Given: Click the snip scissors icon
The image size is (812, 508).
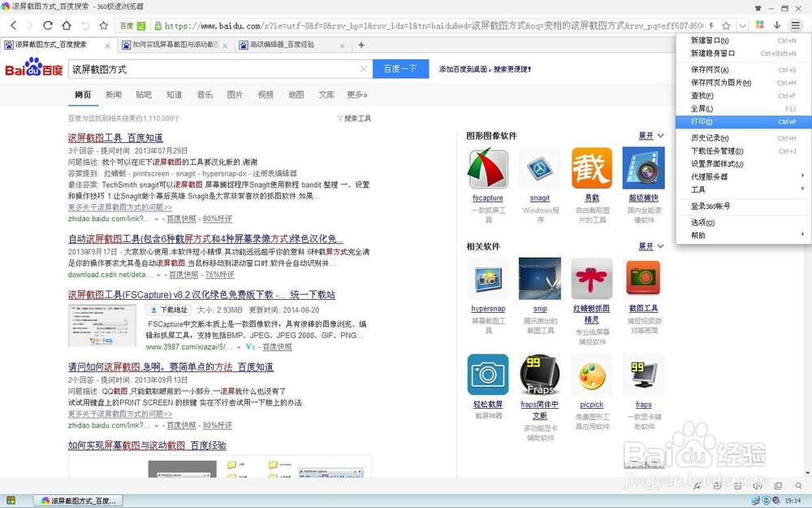Looking at the screenshot, I should click(540, 278).
